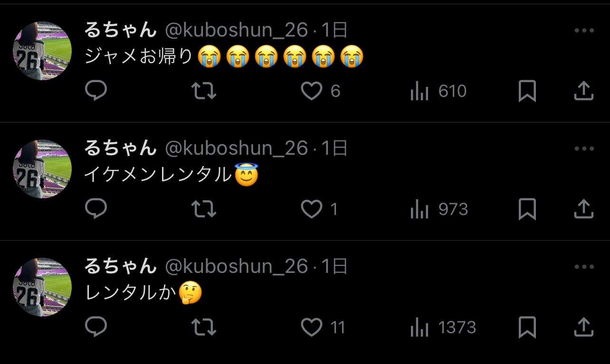Open more options on the イケメンレンタル tweet
The width and height of the screenshot is (610, 364).
[x=584, y=149]
